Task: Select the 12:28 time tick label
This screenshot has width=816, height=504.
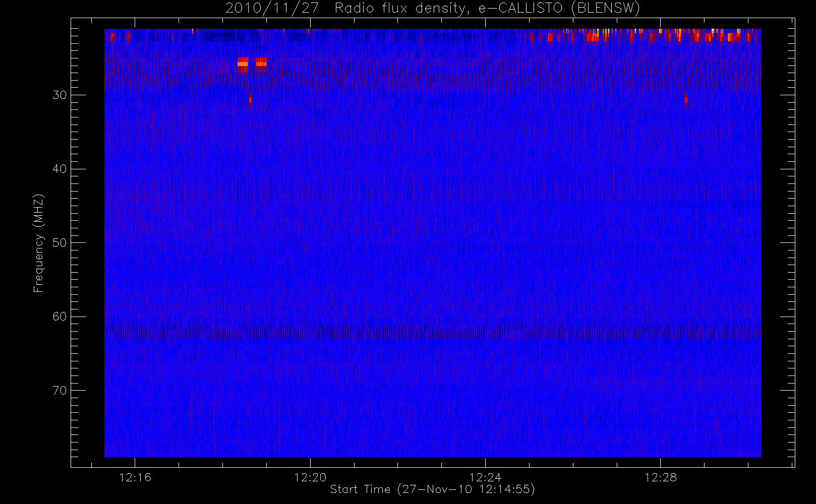Action: tap(660, 477)
